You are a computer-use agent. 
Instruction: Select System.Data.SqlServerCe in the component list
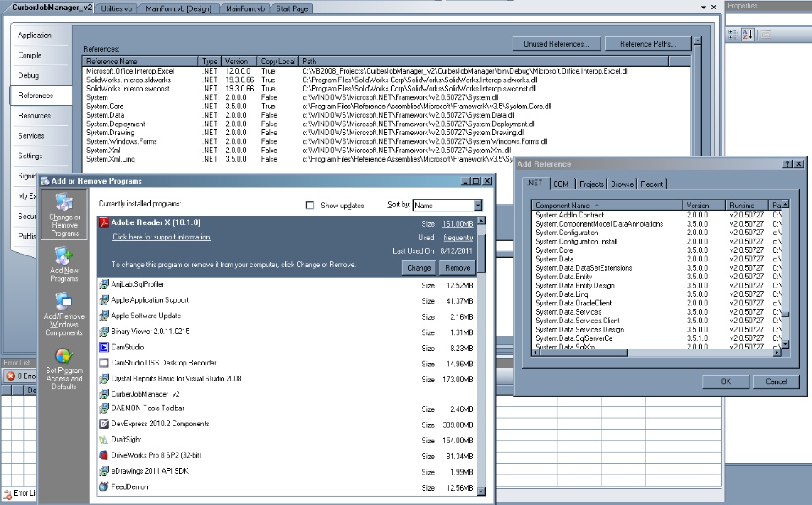[656, 338]
